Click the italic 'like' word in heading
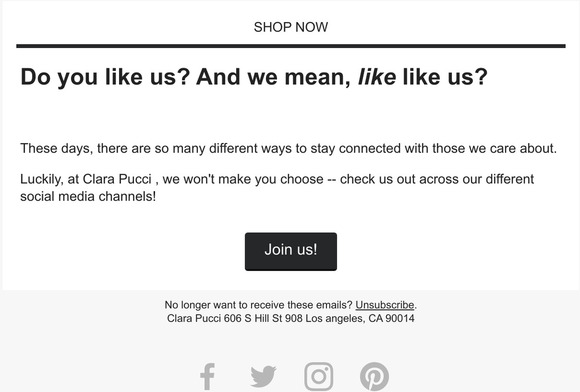The image size is (580, 392). pos(377,77)
